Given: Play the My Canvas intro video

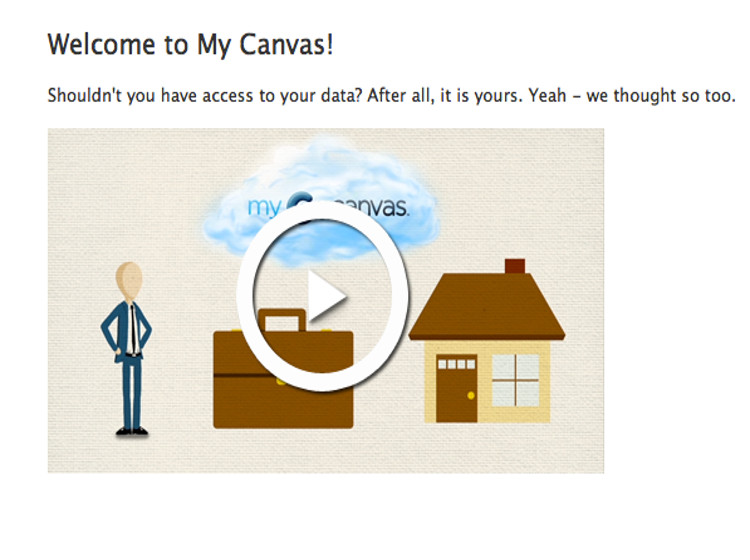Looking at the screenshot, I should [322, 296].
